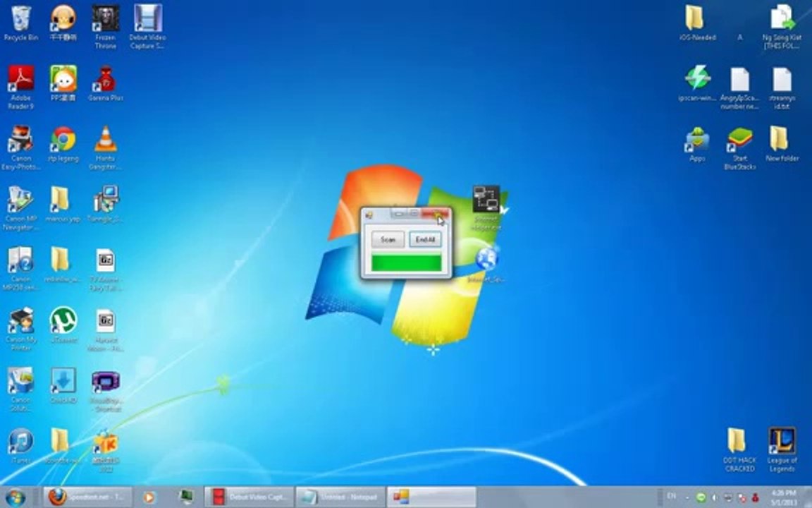Open the iOS-Needed folder
The height and width of the screenshot is (508, 812).
coord(697,23)
